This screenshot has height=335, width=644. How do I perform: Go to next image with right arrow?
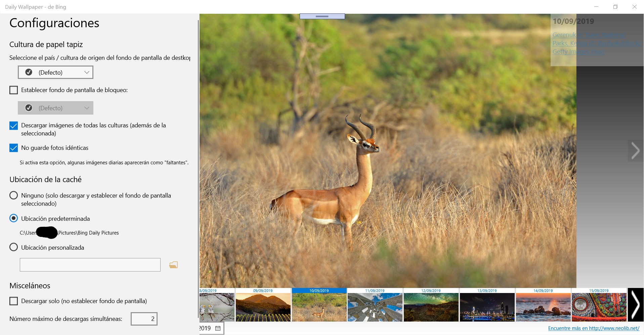pyautogui.click(x=635, y=151)
